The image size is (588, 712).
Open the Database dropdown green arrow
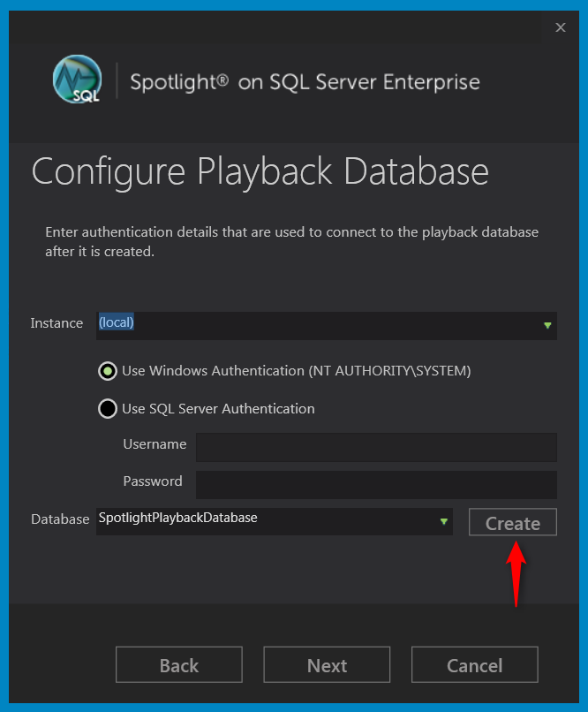click(x=444, y=521)
